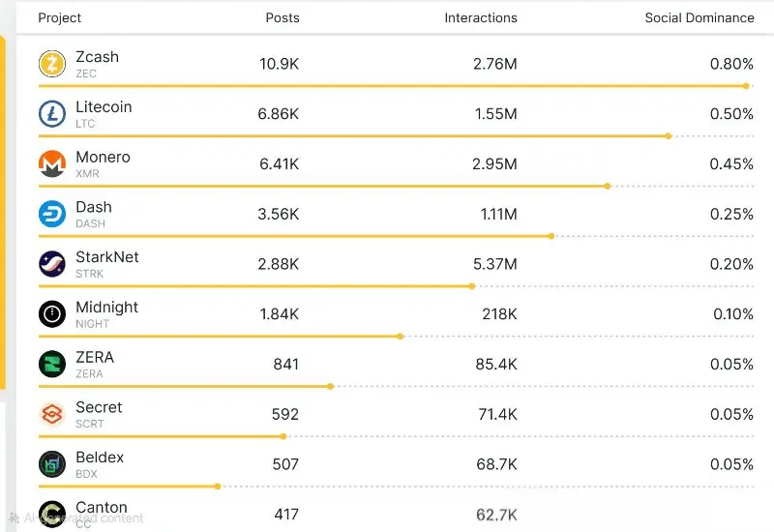Open the StarkNet logo icon
The width and height of the screenshot is (774, 532).
coord(51,264)
